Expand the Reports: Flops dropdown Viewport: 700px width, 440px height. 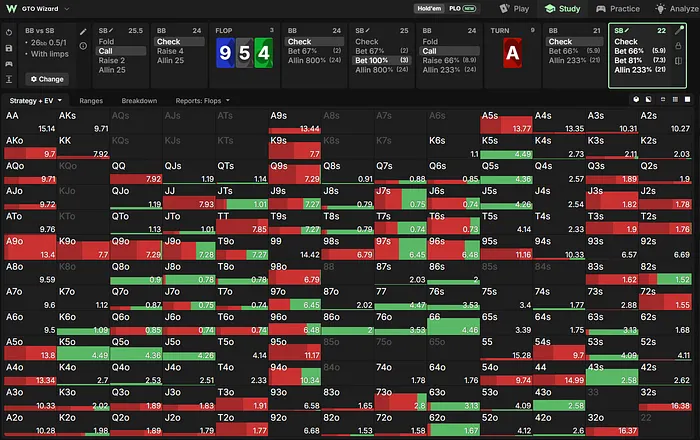tap(203, 101)
